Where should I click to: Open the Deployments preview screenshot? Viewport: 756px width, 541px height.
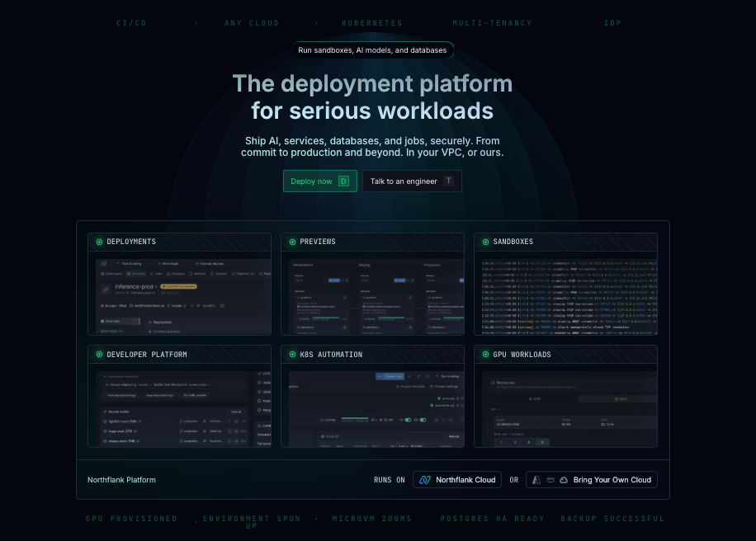[x=179, y=293]
